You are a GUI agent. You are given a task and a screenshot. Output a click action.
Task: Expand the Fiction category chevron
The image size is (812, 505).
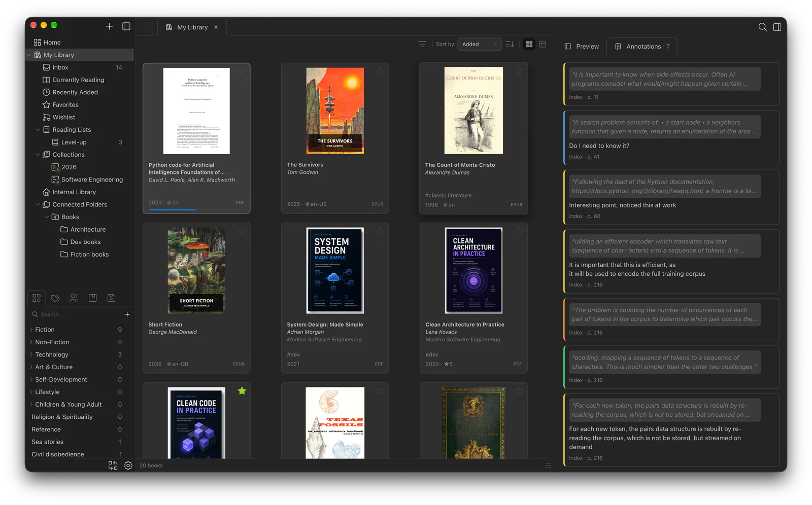(x=31, y=330)
